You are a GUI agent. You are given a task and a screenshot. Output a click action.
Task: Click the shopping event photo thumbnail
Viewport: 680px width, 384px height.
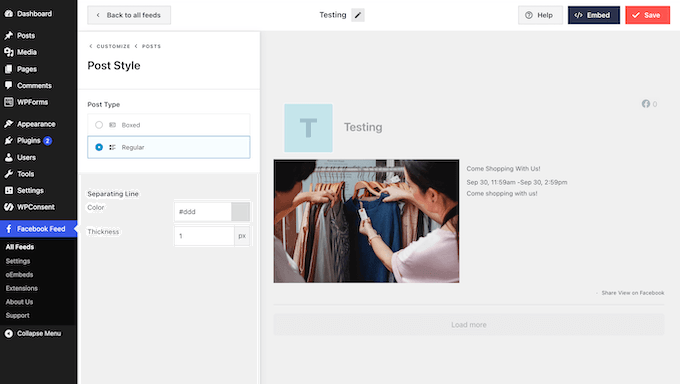coord(366,221)
